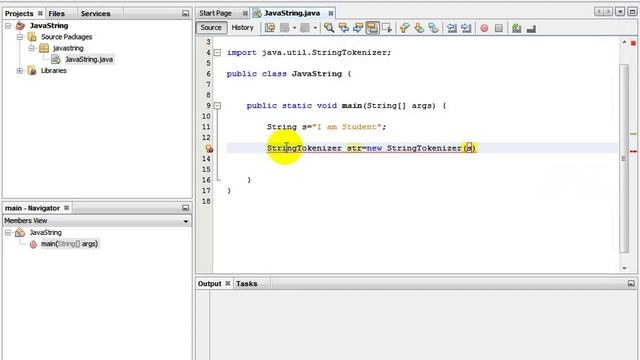Image resolution: width=640 pixels, height=360 pixels.
Task: Expand Libraries node
Action: [20, 71]
